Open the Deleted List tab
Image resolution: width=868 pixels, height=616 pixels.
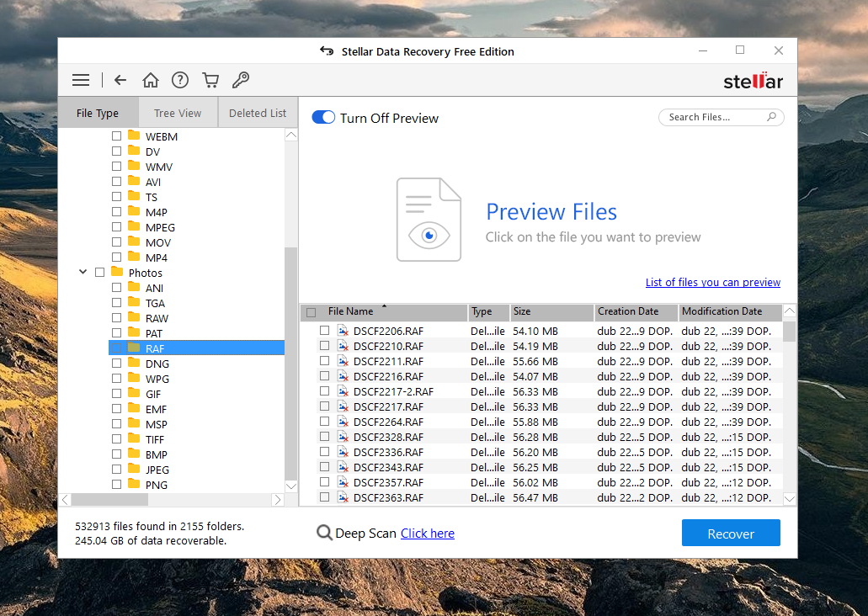pos(258,113)
